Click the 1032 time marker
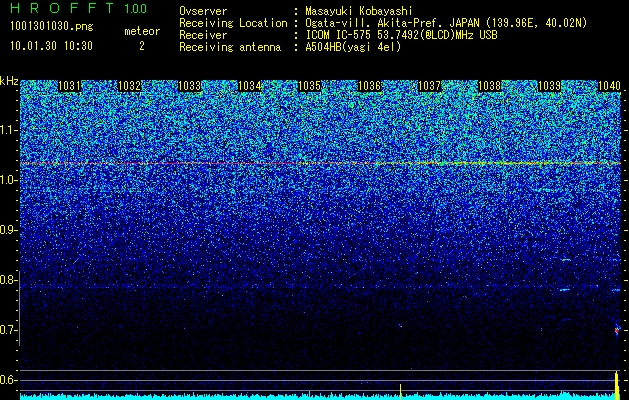The image size is (629, 400). coord(130,86)
